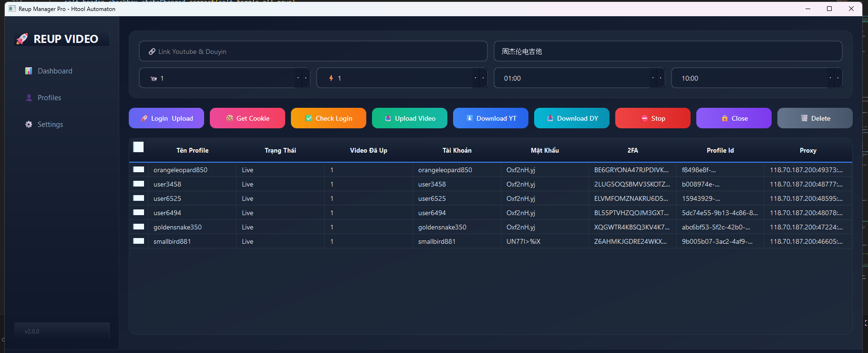Click the Dashboard chart icon in sidebar
Screen dimensions: 868x353
[x=29, y=71]
